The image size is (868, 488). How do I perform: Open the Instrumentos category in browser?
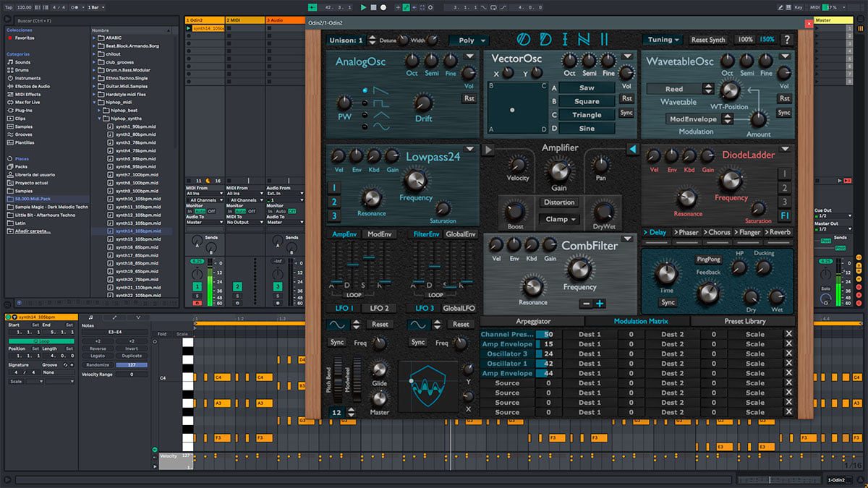click(x=27, y=78)
